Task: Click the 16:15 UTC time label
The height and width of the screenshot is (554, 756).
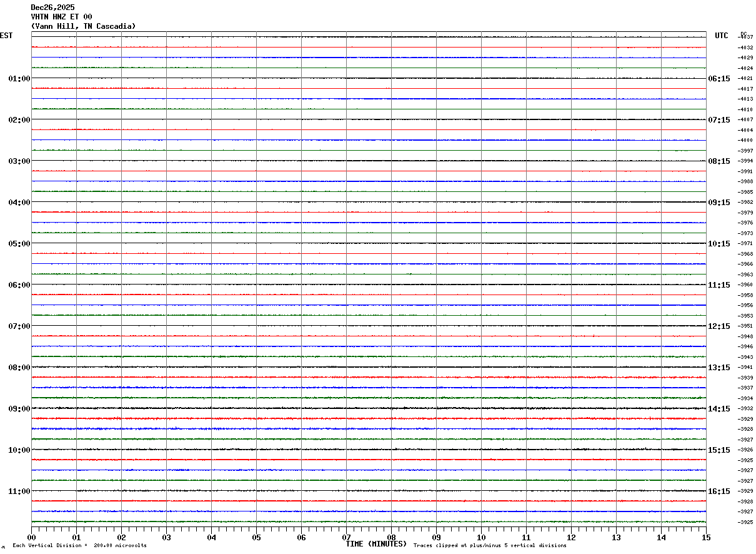Action: tap(719, 491)
